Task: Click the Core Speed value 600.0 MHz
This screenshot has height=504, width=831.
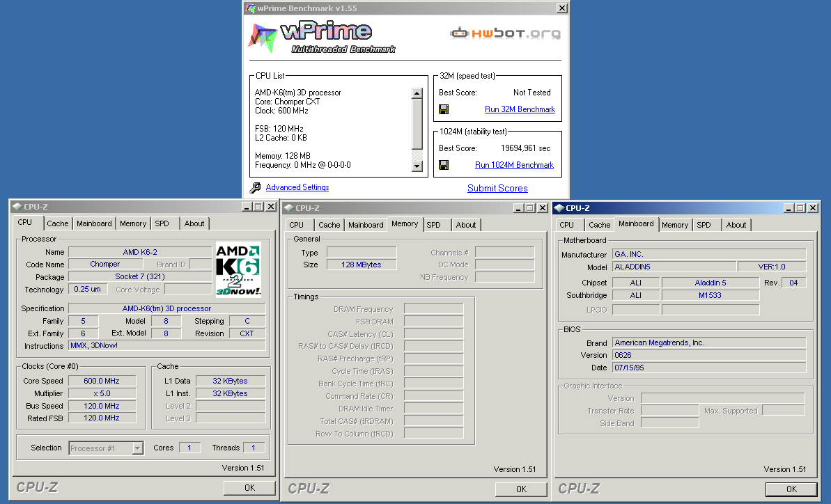Action: [102, 381]
